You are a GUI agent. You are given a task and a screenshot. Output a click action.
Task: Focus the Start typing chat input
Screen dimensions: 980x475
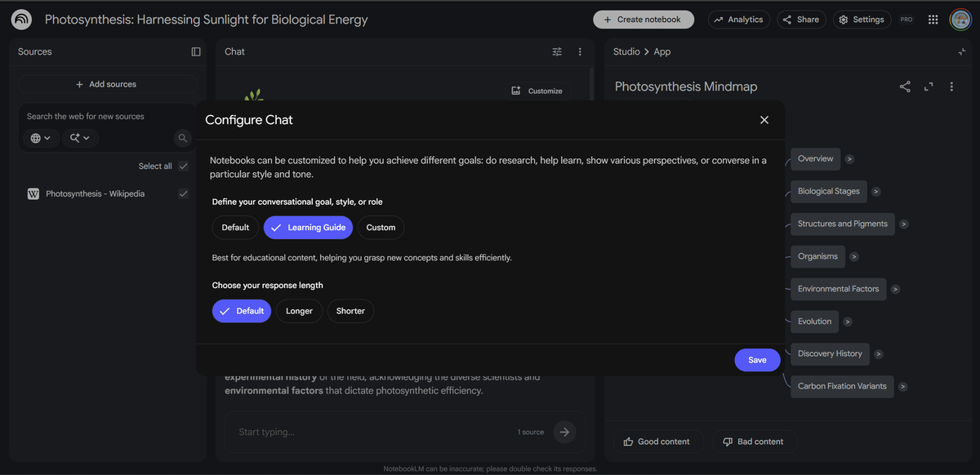coord(376,432)
